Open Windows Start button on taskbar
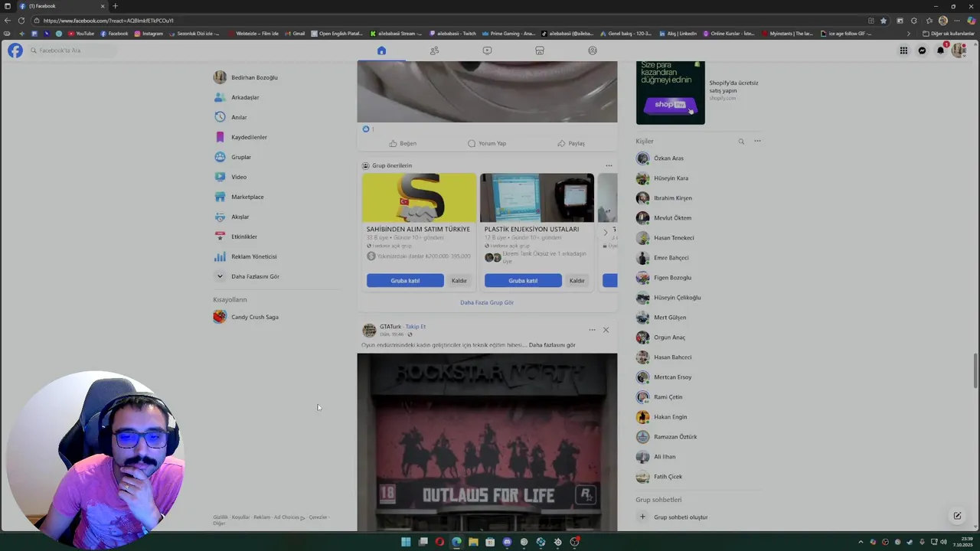The image size is (980, 551). (x=406, y=542)
